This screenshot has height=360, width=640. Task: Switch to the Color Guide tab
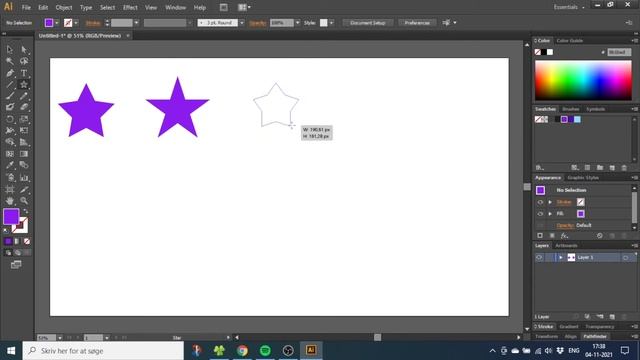570,40
